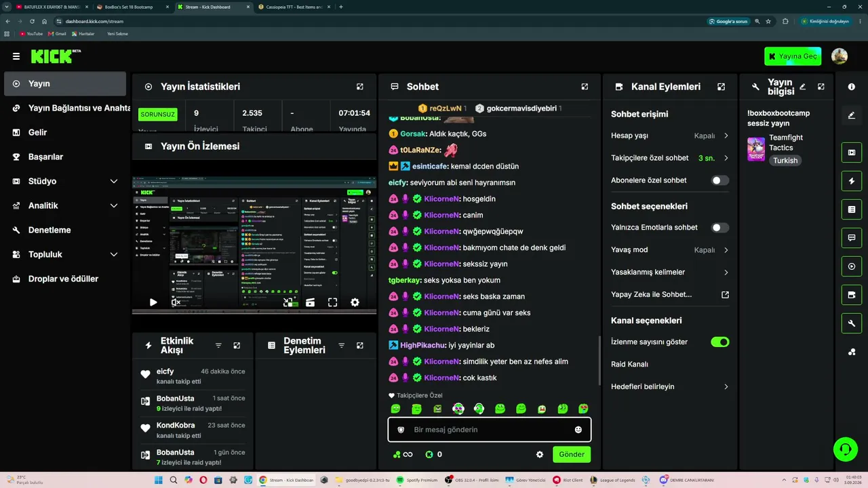The height and width of the screenshot is (488, 868).
Task: Click the Turkish language tag
Action: [x=785, y=161]
